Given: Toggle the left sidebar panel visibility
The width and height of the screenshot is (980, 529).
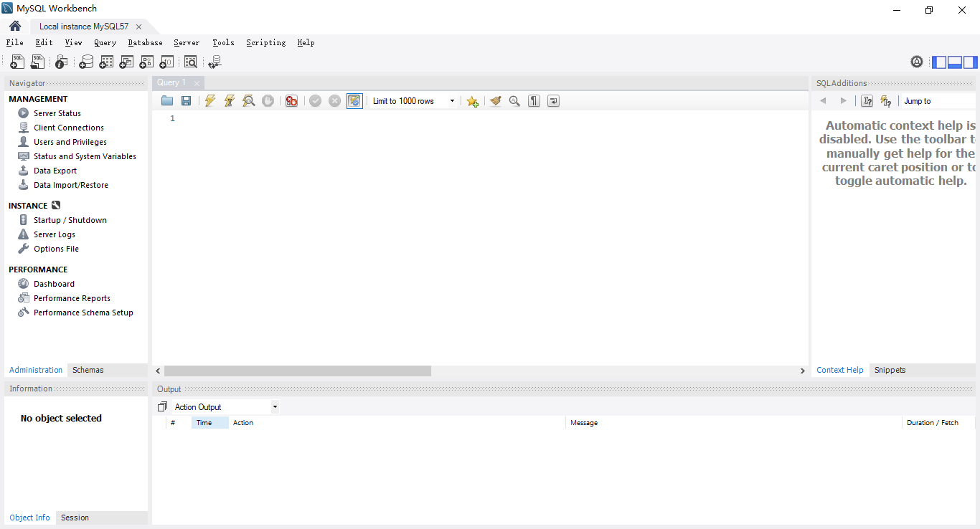Looking at the screenshot, I should coord(939,62).
